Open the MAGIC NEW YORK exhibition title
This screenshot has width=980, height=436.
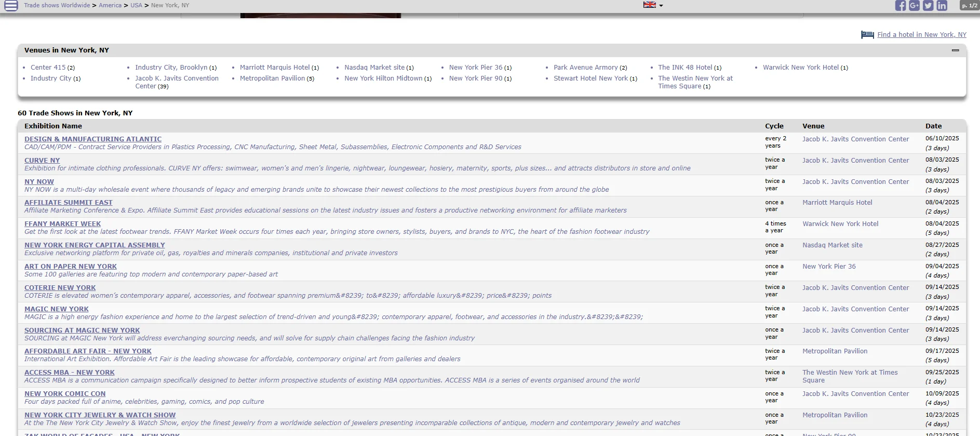57,309
